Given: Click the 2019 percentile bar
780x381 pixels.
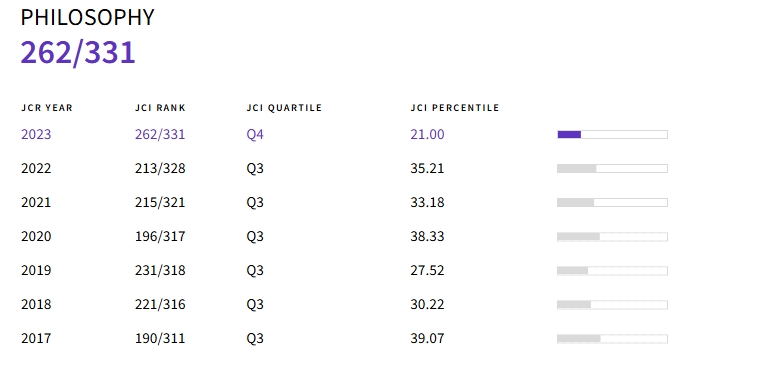Looking at the screenshot, I should pos(612,271).
